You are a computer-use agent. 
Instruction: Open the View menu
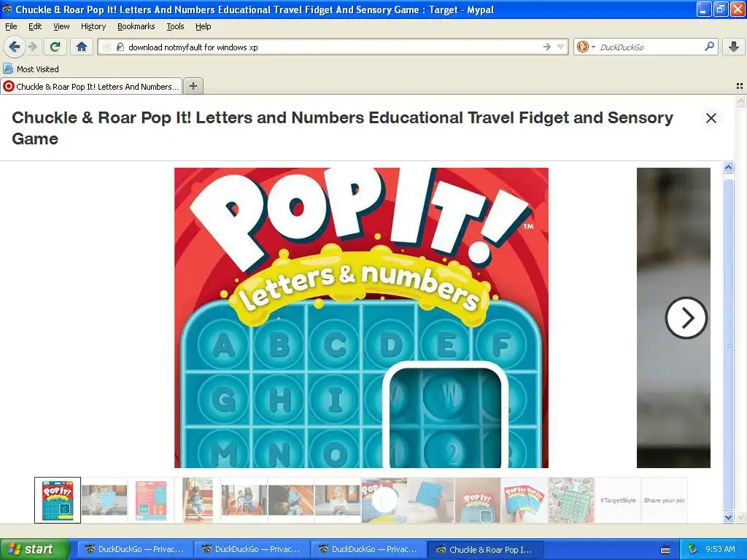pyautogui.click(x=61, y=26)
